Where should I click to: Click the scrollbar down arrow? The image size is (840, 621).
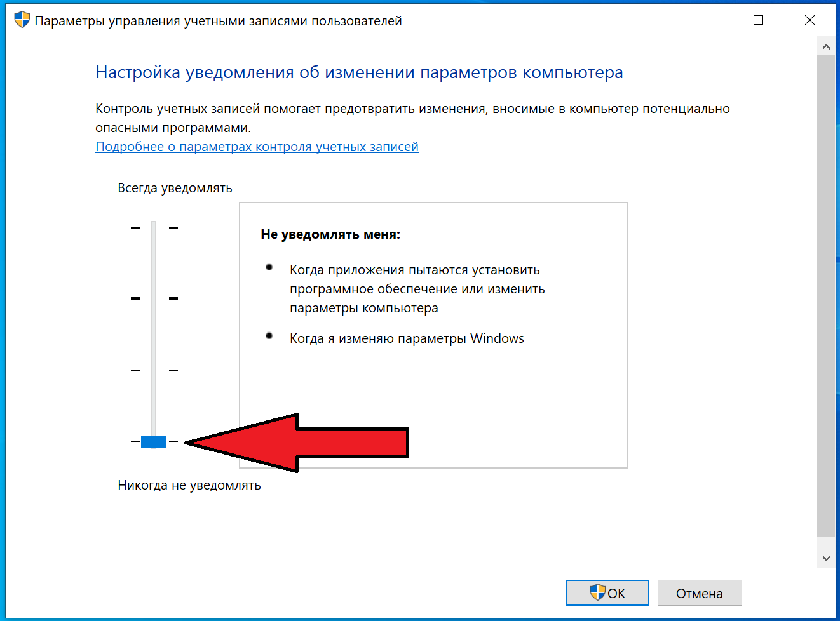point(826,558)
